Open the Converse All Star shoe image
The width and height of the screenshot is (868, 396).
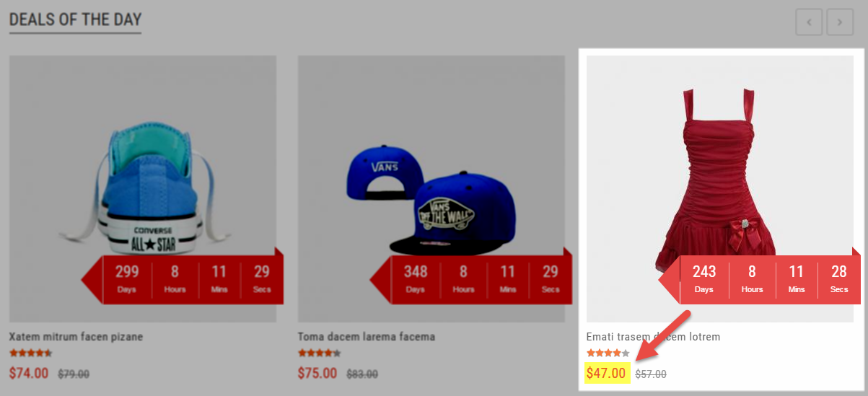tap(143, 189)
